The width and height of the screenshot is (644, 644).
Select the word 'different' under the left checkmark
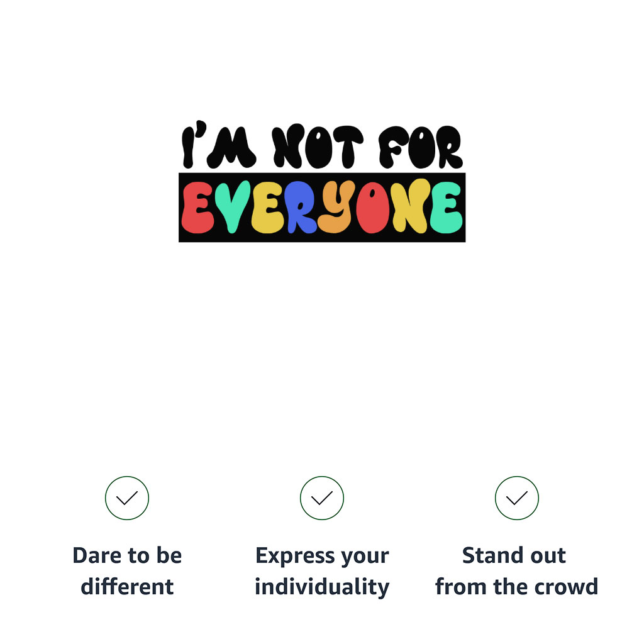coord(127,587)
